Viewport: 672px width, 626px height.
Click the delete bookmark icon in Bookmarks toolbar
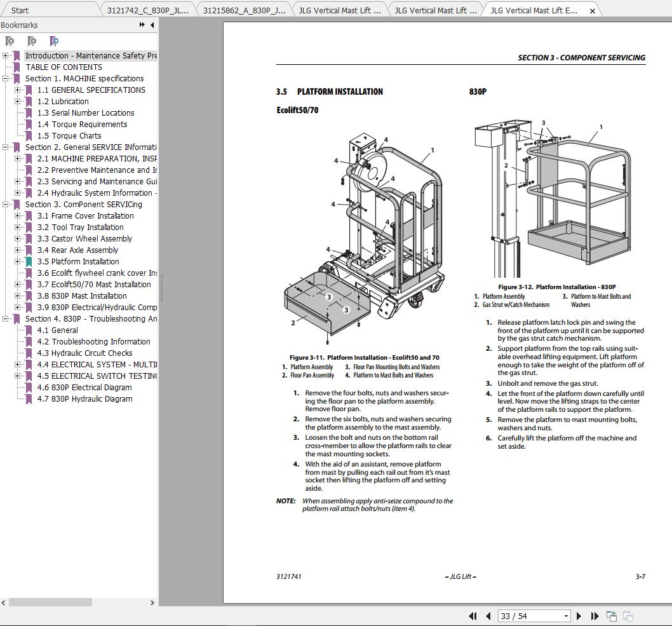tap(10, 41)
